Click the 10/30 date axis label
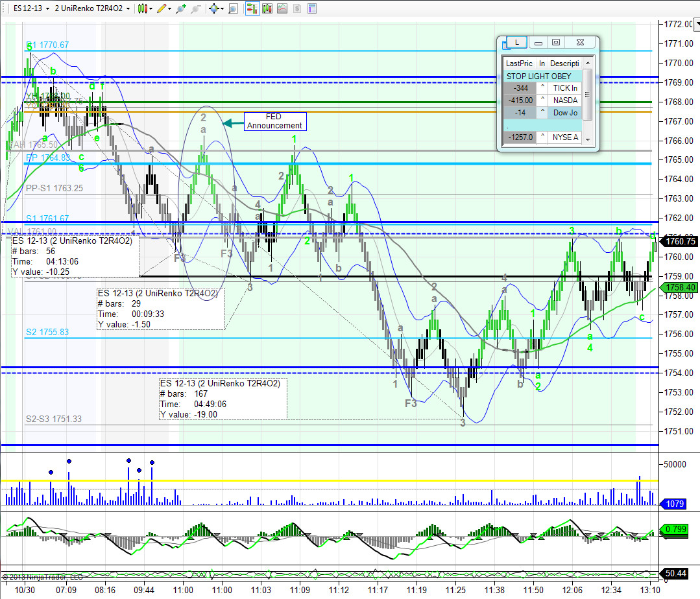 tap(25, 590)
